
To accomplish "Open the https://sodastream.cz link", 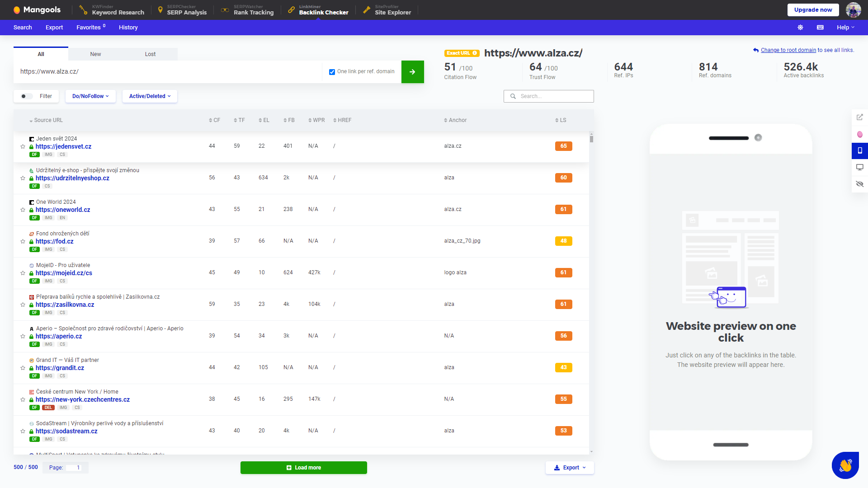I will (66, 431).
